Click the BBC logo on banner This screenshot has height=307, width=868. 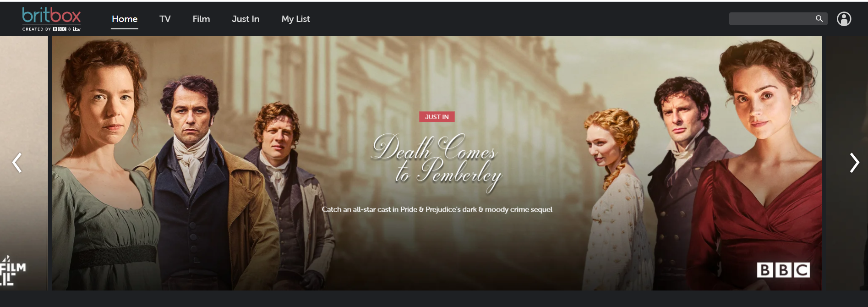click(783, 270)
